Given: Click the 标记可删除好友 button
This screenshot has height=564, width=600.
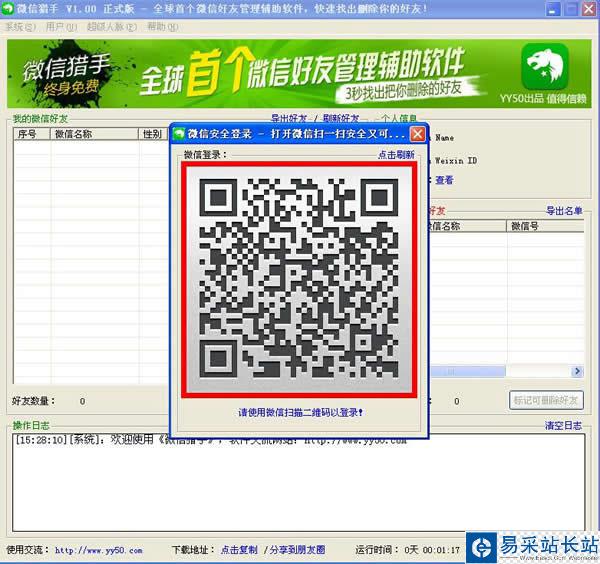Looking at the screenshot, I should point(546,400).
